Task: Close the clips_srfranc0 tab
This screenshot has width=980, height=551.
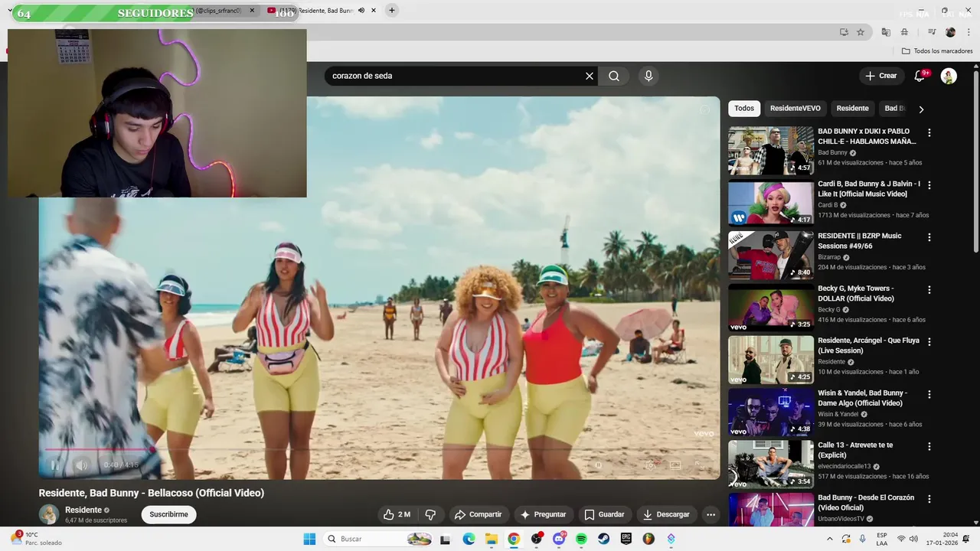Action: point(252,11)
